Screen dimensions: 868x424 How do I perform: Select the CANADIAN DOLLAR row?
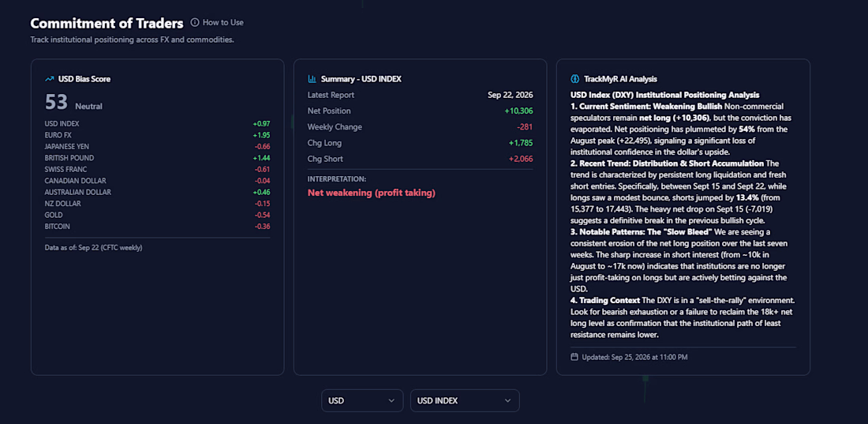pyautogui.click(x=157, y=181)
